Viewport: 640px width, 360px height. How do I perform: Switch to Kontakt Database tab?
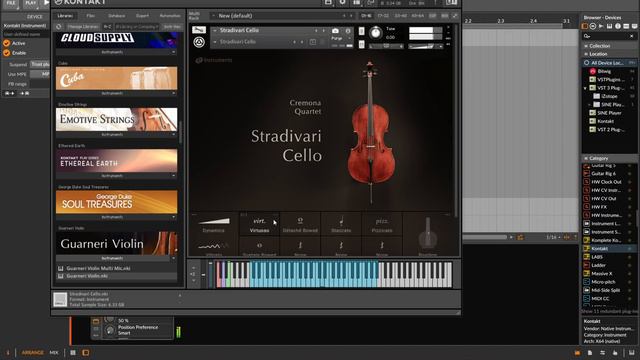click(x=116, y=16)
